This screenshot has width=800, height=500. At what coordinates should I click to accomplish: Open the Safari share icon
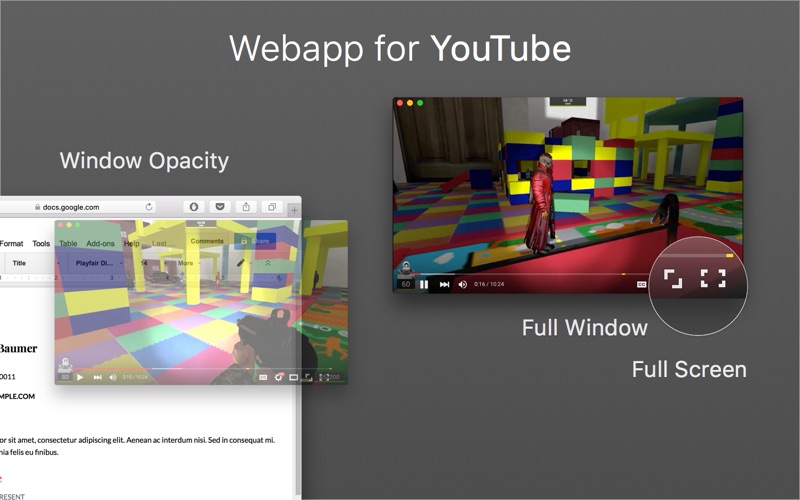pyautogui.click(x=246, y=207)
